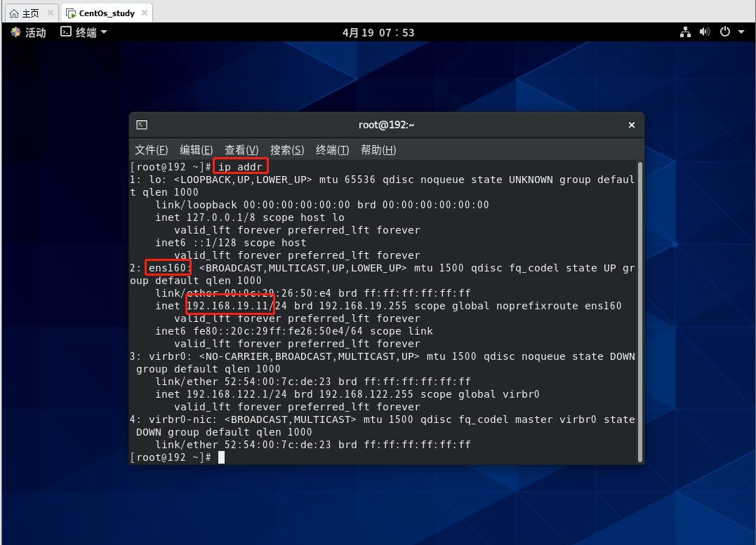Screen dimensions: 756x545
Task: Open the 编辑(E) menu
Action: pos(196,150)
